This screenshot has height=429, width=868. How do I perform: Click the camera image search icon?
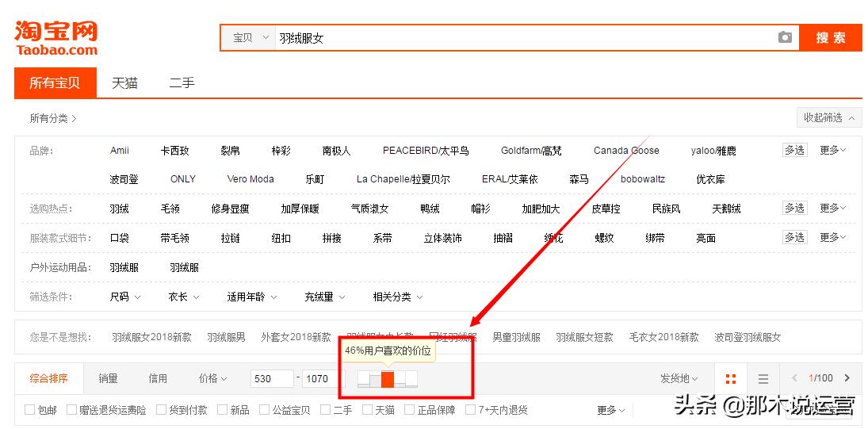[x=785, y=37]
